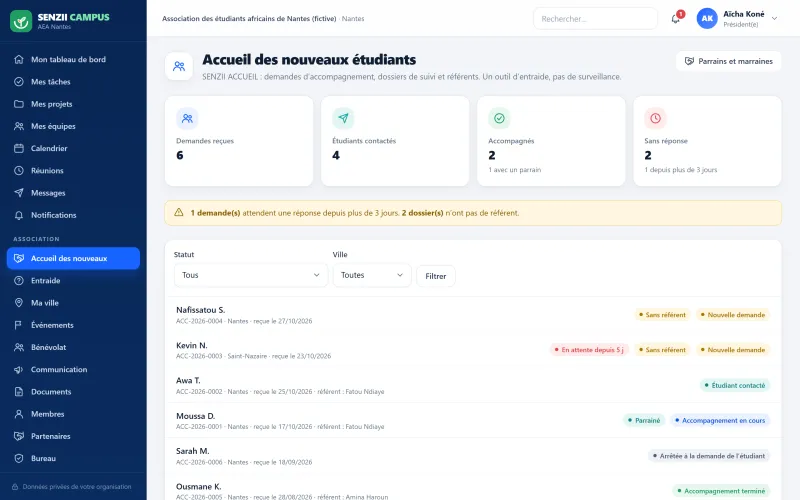
Task: Open the top bar notification bell
Action: pos(676,19)
